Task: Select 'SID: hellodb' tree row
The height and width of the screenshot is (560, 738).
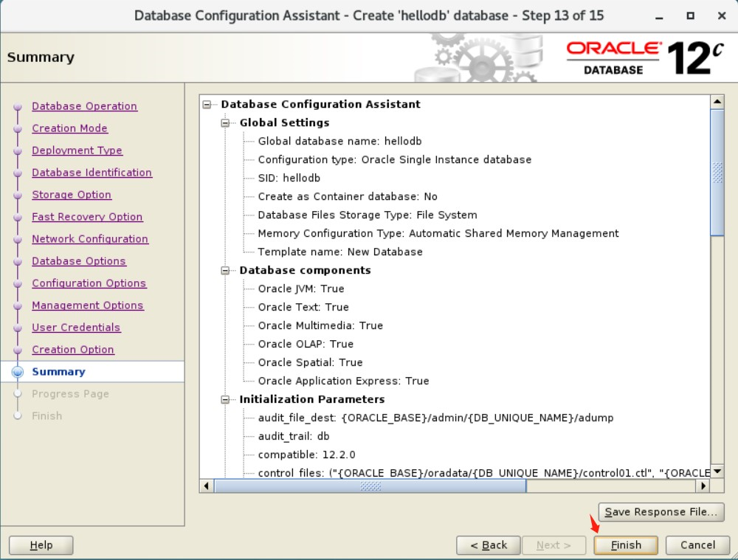Action: [x=289, y=178]
